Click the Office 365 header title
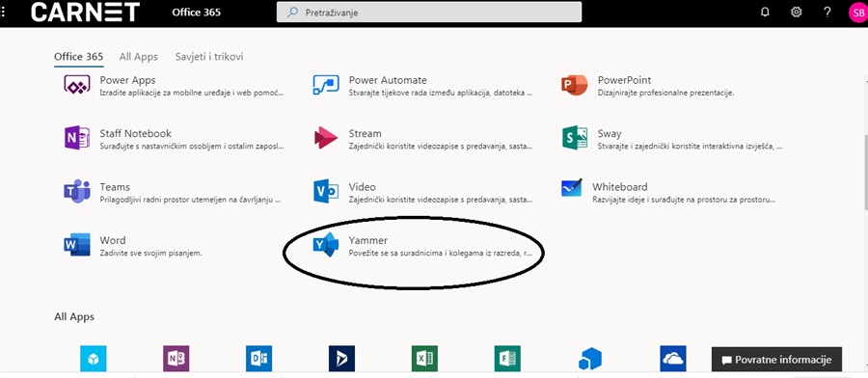 (x=197, y=13)
